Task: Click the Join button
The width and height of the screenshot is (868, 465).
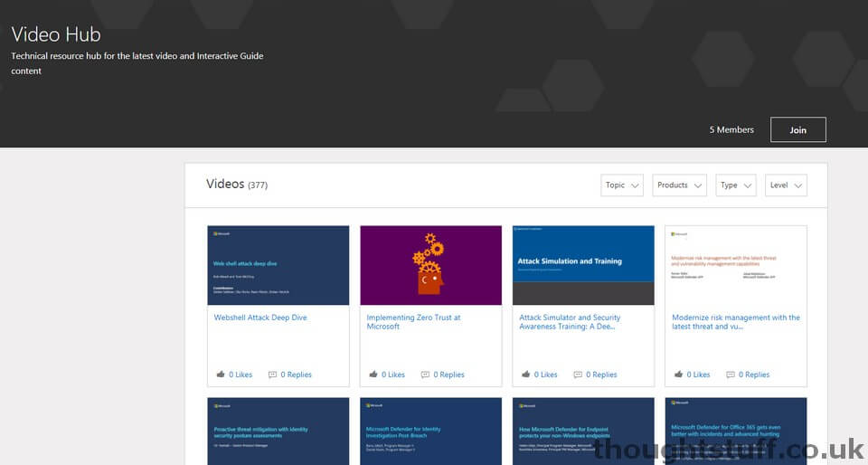Action: tap(797, 129)
